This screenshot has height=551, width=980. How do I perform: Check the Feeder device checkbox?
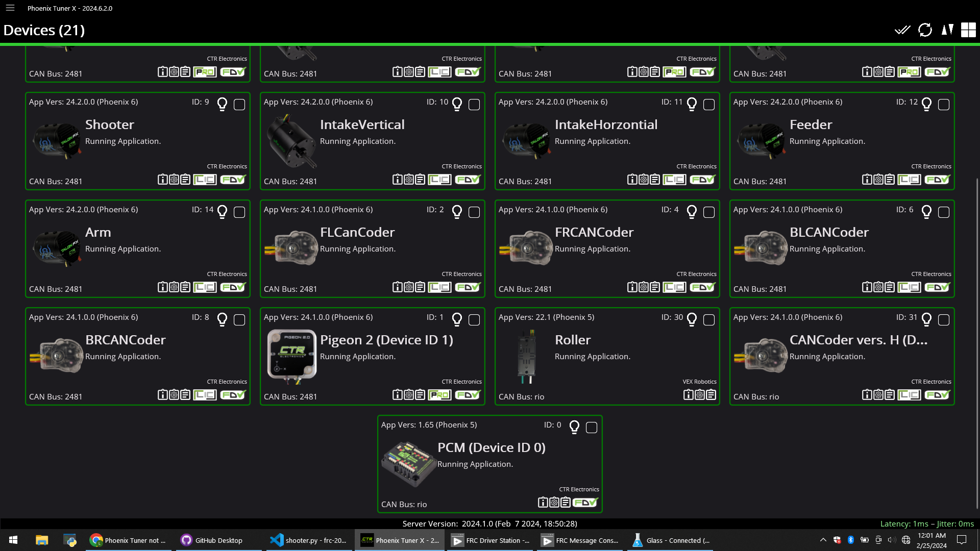tap(944, 105)
